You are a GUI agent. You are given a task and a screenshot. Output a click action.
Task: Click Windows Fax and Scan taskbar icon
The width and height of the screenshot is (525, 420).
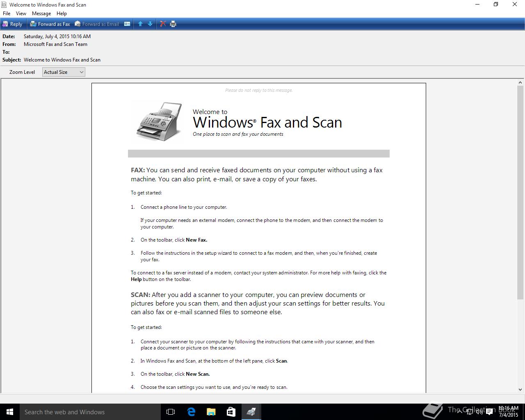pos(251,412)
